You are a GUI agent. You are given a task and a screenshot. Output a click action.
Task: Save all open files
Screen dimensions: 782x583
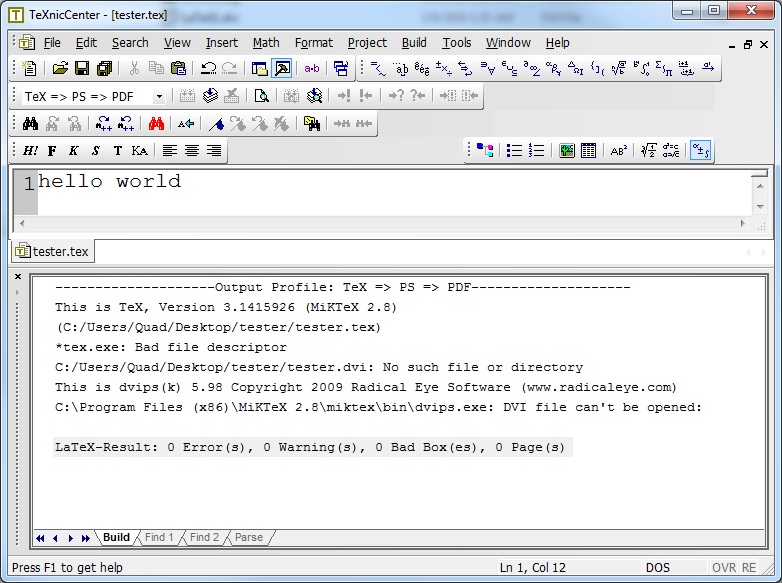(104, 68)
